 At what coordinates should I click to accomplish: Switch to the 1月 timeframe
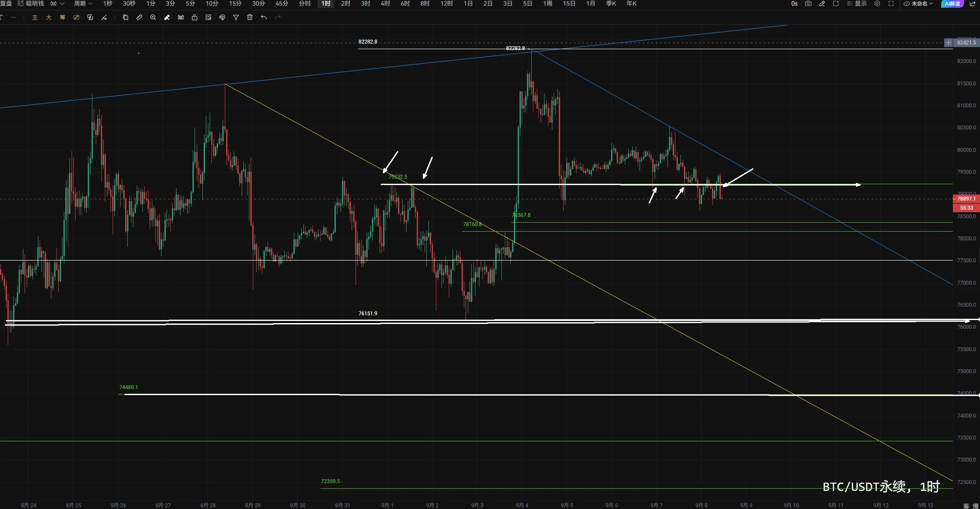pos(591,3)
